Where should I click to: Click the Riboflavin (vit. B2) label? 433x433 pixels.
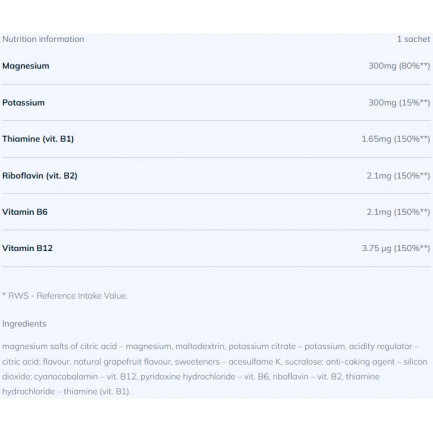[40, 176]
